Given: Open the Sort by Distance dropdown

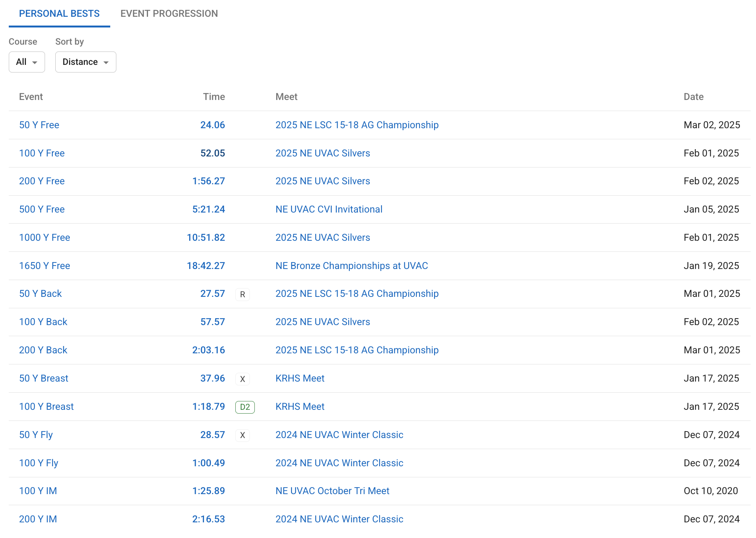Looking at the screenshot, I should (x=85, y=62).
